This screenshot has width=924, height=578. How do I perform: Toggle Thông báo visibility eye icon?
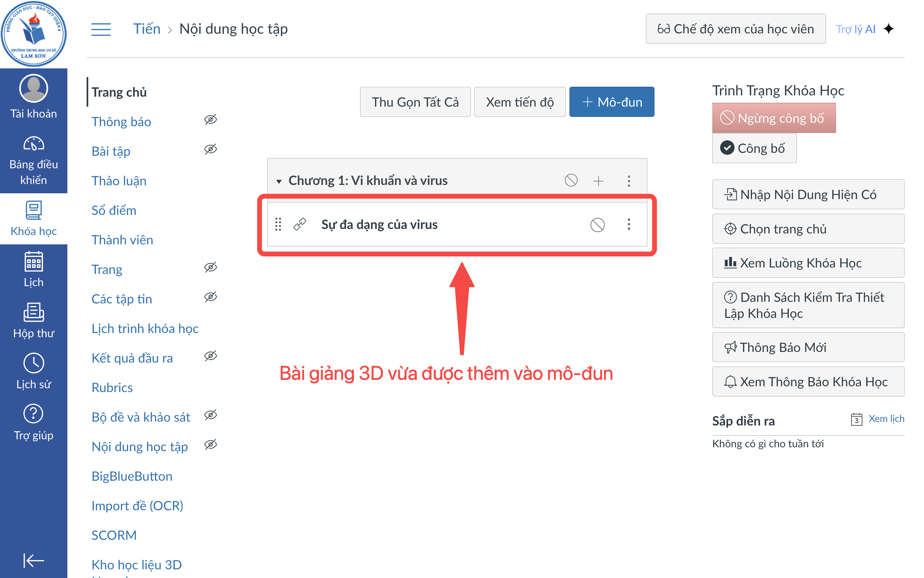(x=210, y=120)
